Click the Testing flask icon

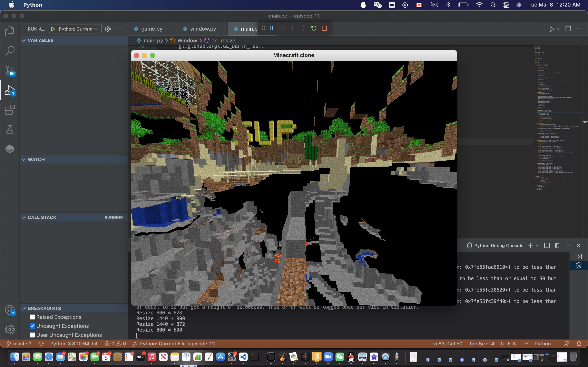pos(10,129)
